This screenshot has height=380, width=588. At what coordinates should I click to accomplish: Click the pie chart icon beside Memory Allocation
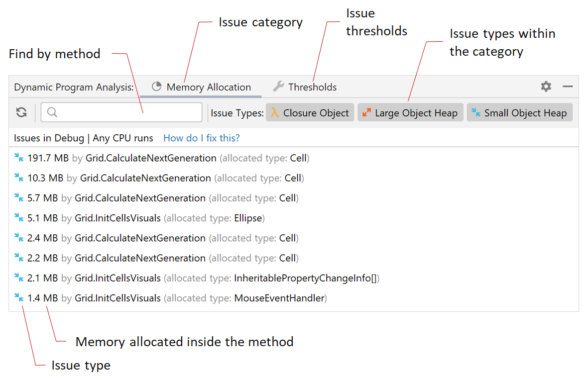(x=156, y=87)
